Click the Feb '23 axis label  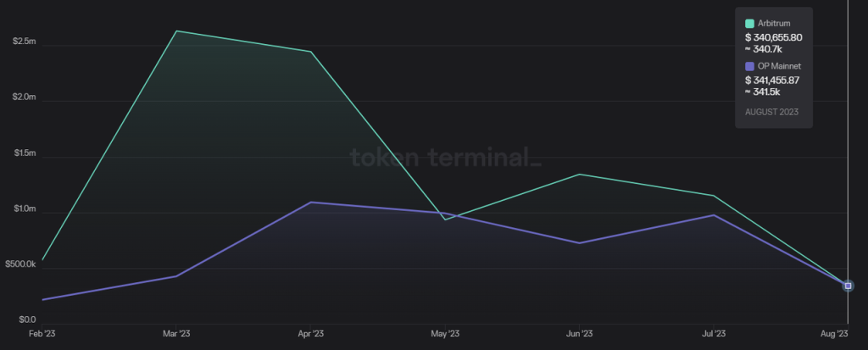pyautogui.click(x=42, y=334)
